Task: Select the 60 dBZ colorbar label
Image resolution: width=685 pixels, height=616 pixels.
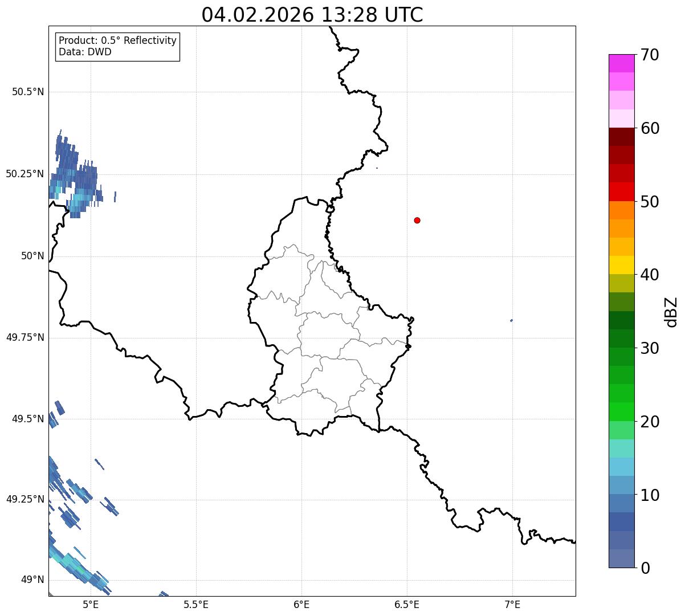Action: coord(650,128)
